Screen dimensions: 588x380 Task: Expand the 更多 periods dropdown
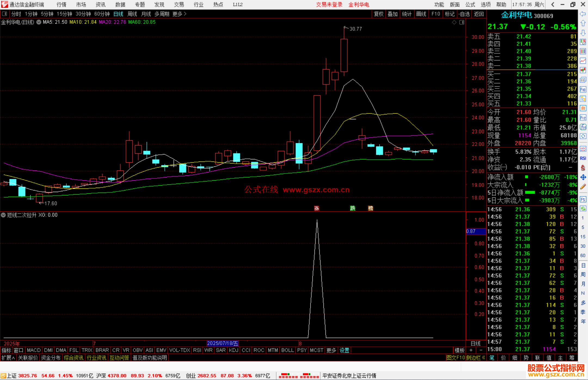tap(179, 14)
